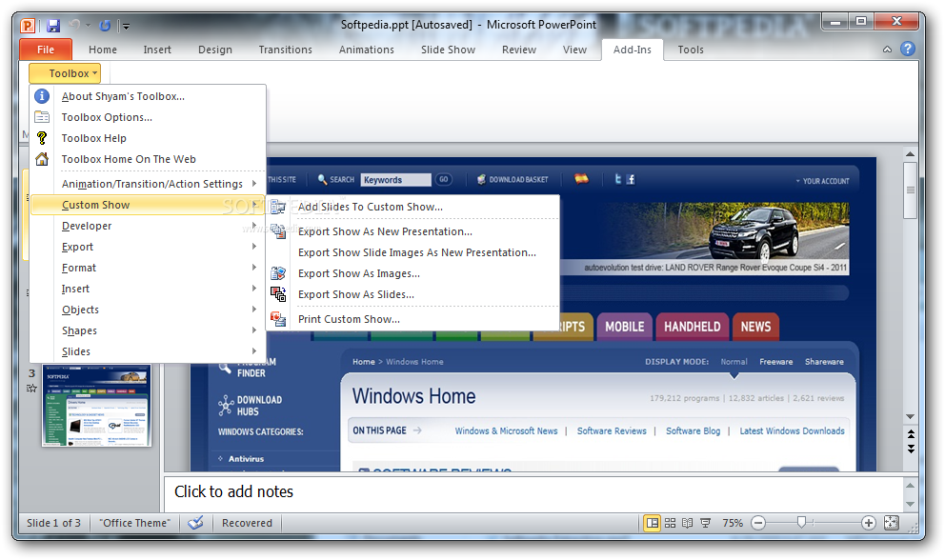The height and width of the screenshot is (560, 945).
Task: Open the Tools ribbon tab
Action: [691, 50]
